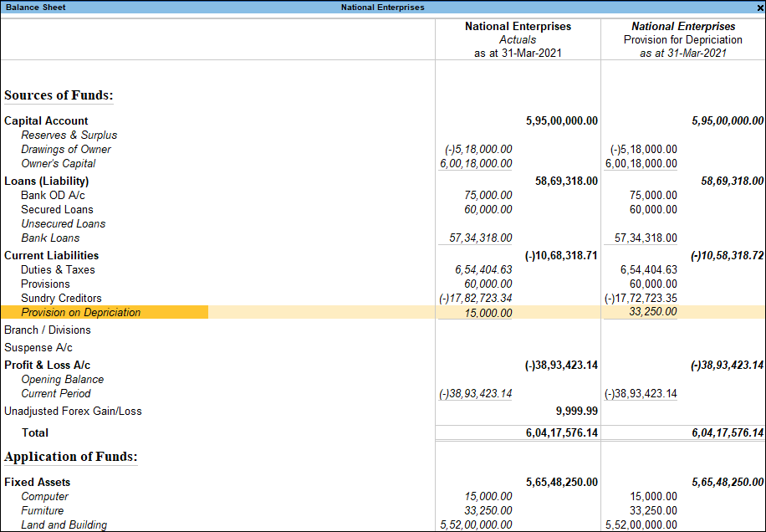Click Actuals Owner's Capital 6,00,18,000.00
Viewport: 766px width, 532px height.
click(476, 163)
